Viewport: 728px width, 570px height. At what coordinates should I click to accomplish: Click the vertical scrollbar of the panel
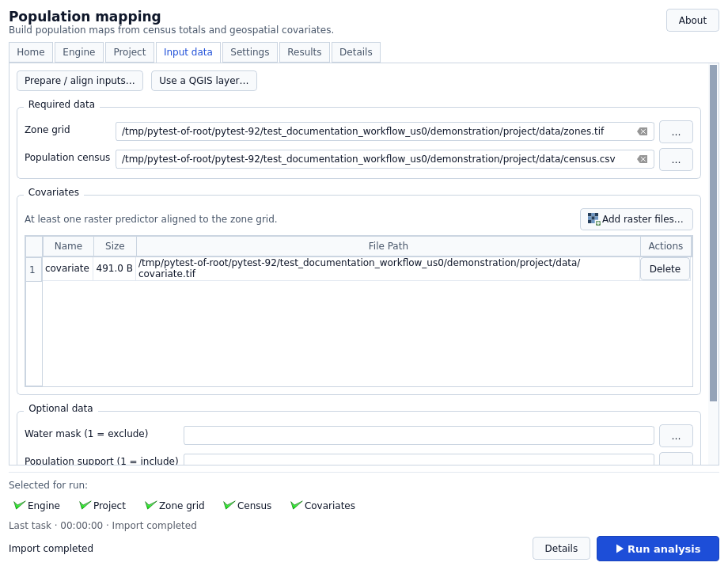714,234
